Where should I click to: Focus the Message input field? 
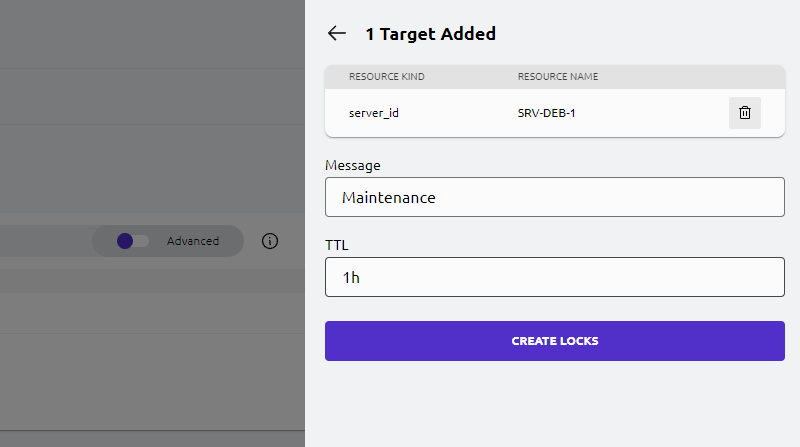[554, 197]
